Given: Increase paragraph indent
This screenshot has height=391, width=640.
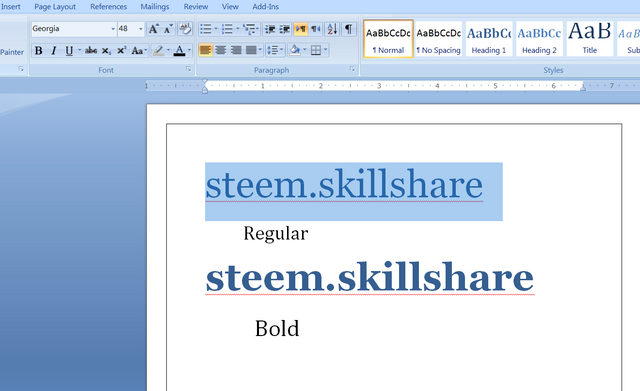Looking at the screenshot, I should click(284, 29).
